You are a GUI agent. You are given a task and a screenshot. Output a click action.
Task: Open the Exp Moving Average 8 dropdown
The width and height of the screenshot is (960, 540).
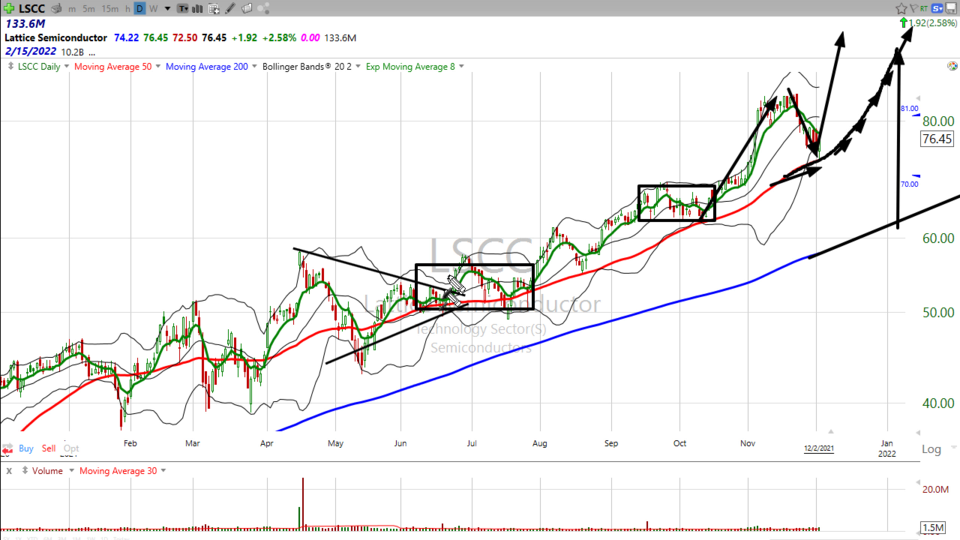(x=461, y=66)
